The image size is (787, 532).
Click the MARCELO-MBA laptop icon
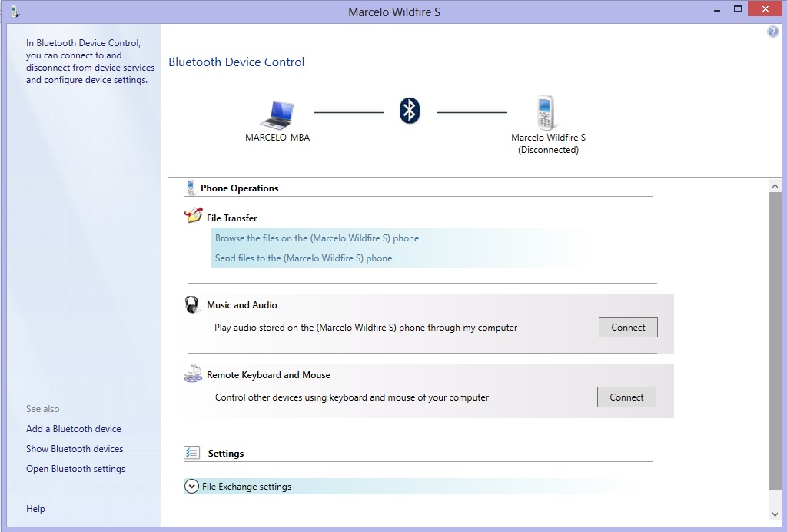tap(277, 115)
